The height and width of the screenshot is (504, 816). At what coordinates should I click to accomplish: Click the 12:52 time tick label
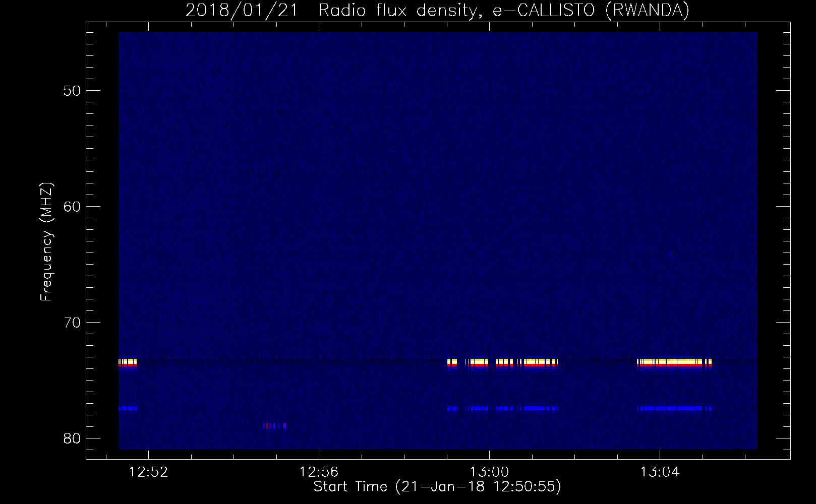tap(148, 472)
